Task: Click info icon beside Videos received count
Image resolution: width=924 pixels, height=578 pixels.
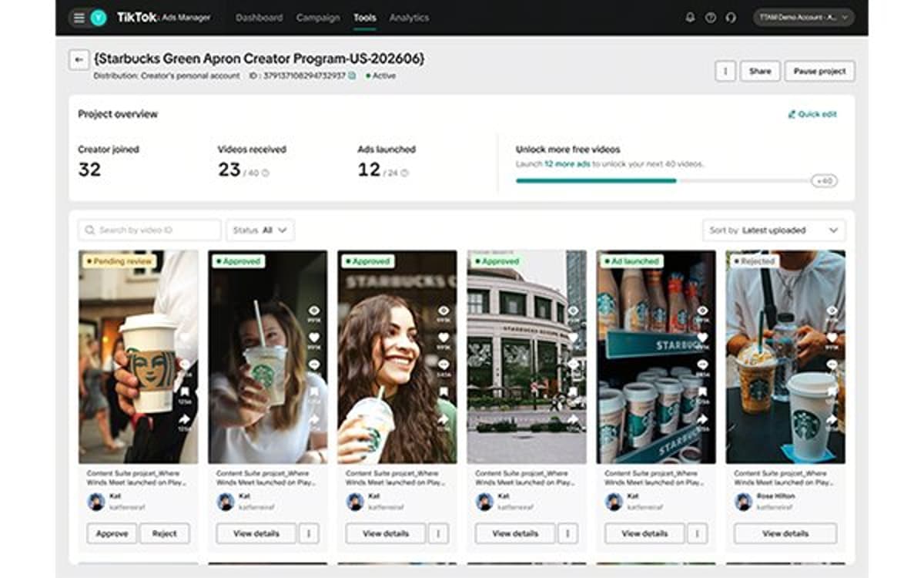Action: click(x=266, y=173)
